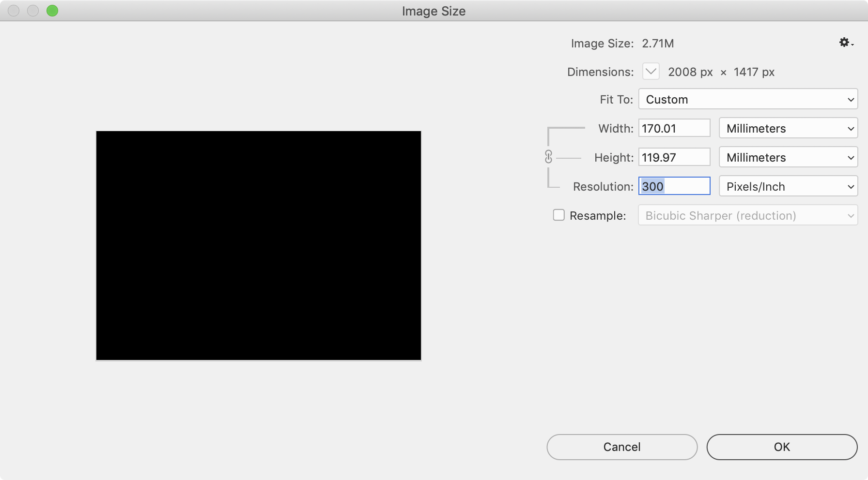Click the green zoom window button
The image size is (868, 480).
(52, 11)
